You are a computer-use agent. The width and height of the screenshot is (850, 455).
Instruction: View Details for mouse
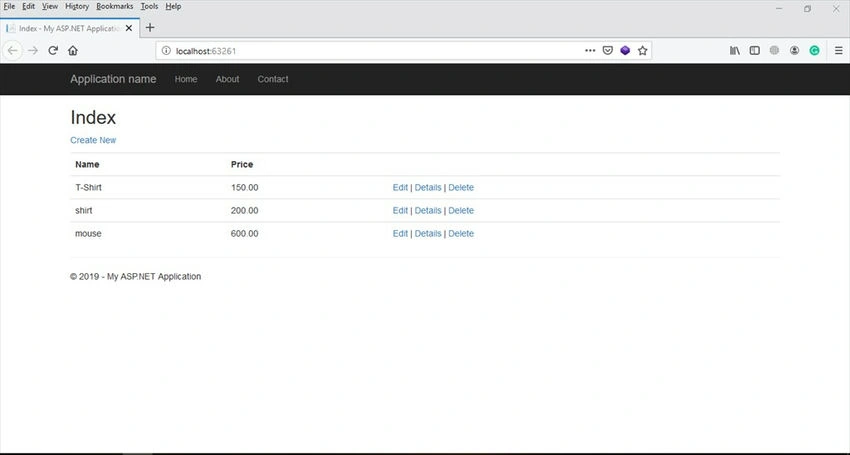point(428,234)
